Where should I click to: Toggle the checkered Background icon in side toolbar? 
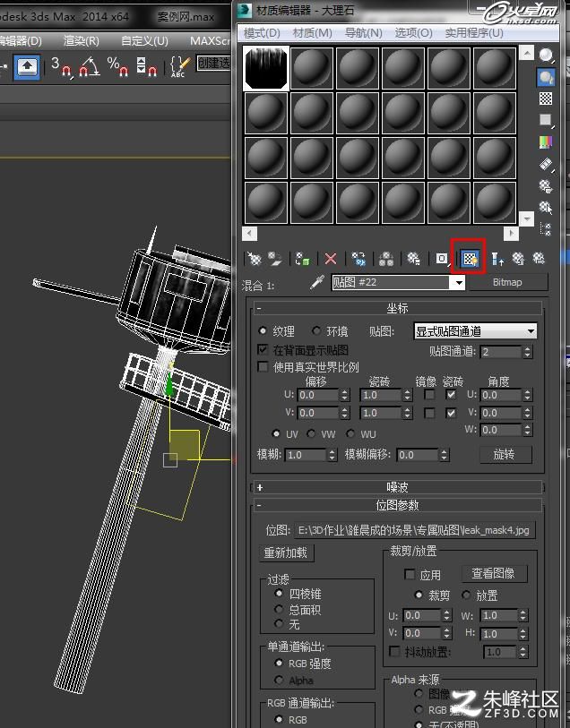tap(546, 98)
